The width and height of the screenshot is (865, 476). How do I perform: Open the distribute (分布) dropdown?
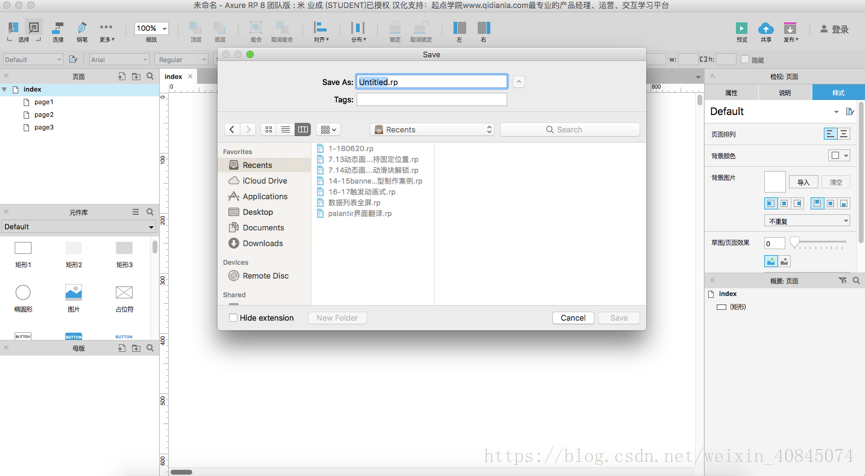[x=358, y=31]
